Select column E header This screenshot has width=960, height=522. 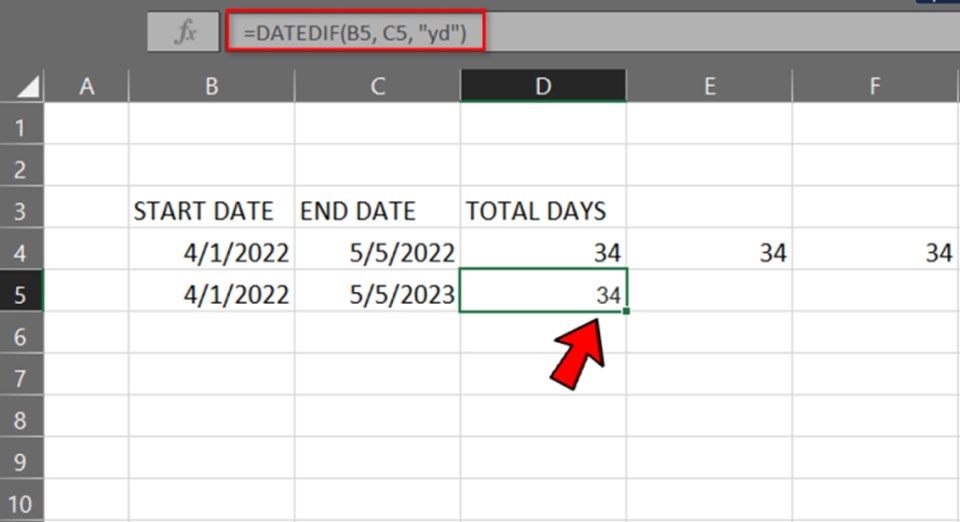pyautogui.click(x=710, y=86)
